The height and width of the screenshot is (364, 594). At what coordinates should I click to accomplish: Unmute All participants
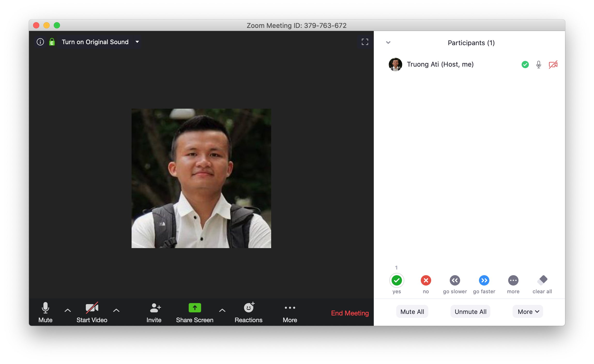click(x=470, y=312)
